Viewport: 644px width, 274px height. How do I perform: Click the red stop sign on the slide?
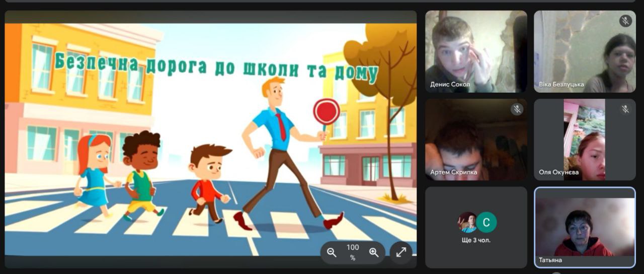pos(327,112)
